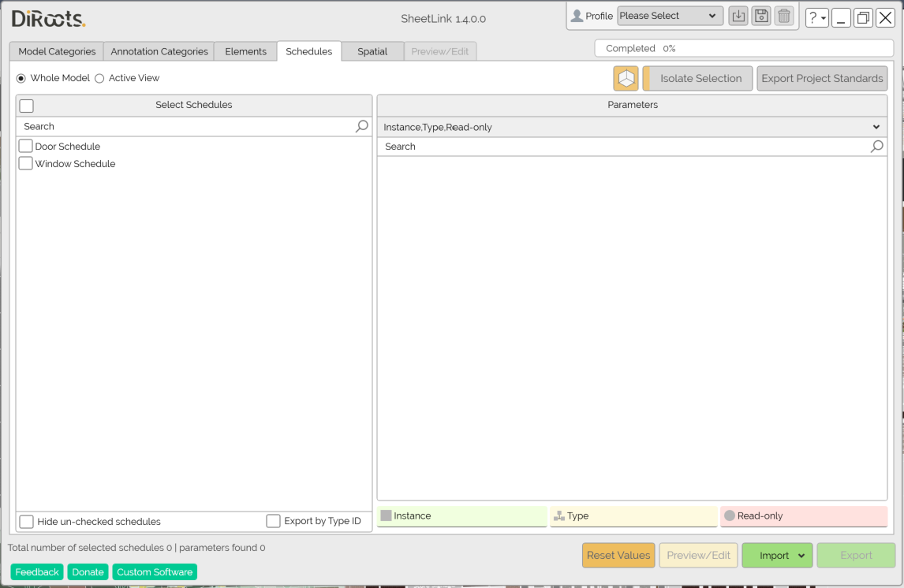The image size is (904, 588).
Task: Open the Please Select profile dropdown
Action: [x=670, y=16]
